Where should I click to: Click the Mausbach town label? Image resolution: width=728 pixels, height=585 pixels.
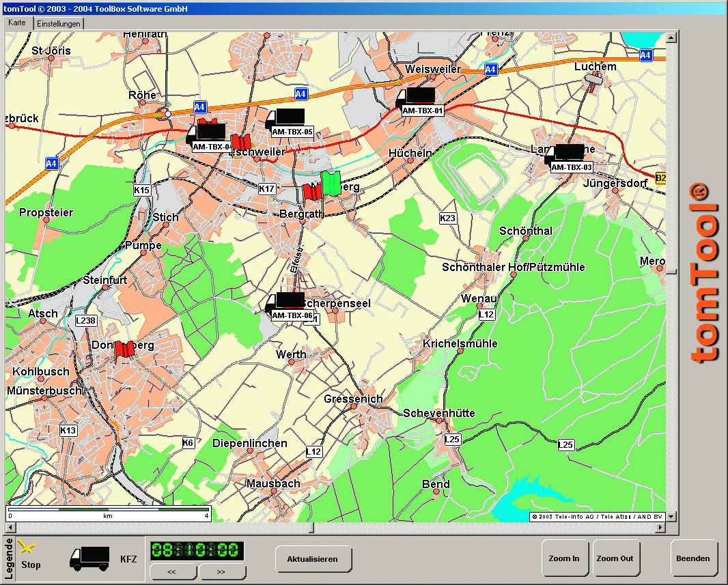click(x=273, y=483)
